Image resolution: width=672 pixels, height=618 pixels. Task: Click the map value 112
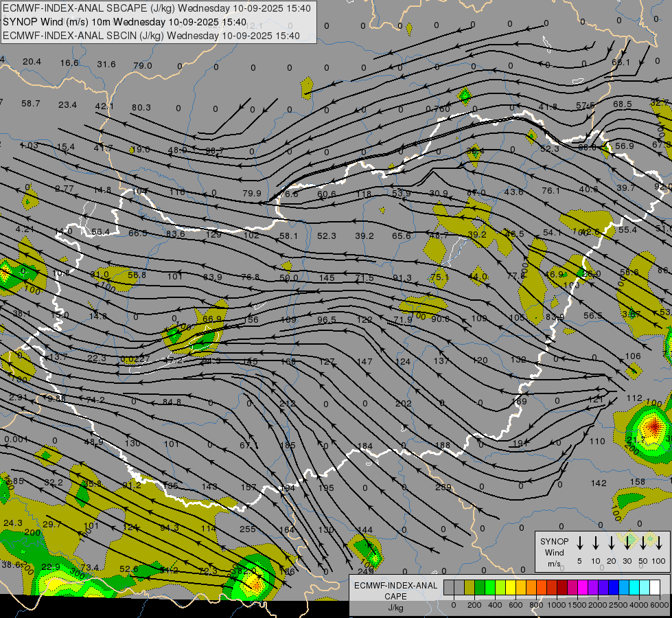click(634, 398)
